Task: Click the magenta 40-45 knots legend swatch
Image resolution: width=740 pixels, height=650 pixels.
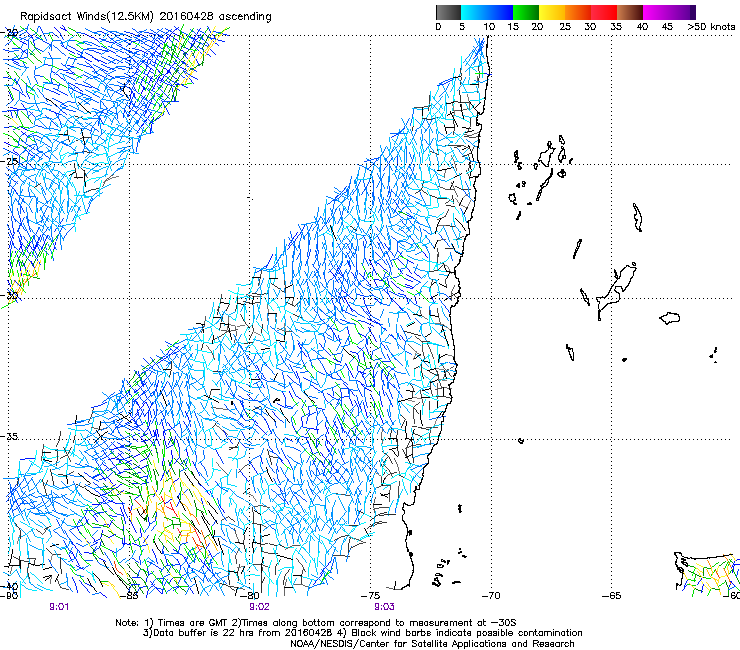Action: click(x=656, y=12)
